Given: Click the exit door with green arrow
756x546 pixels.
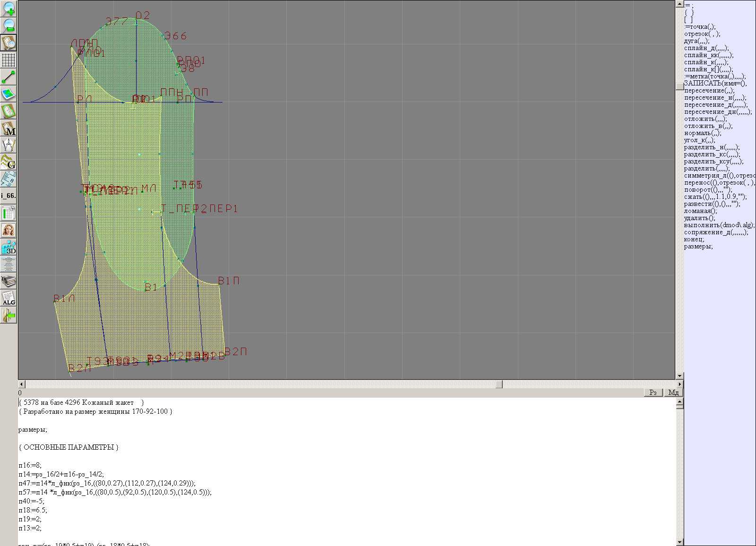Looking at the screenshot, I should (x=9, y=316).
